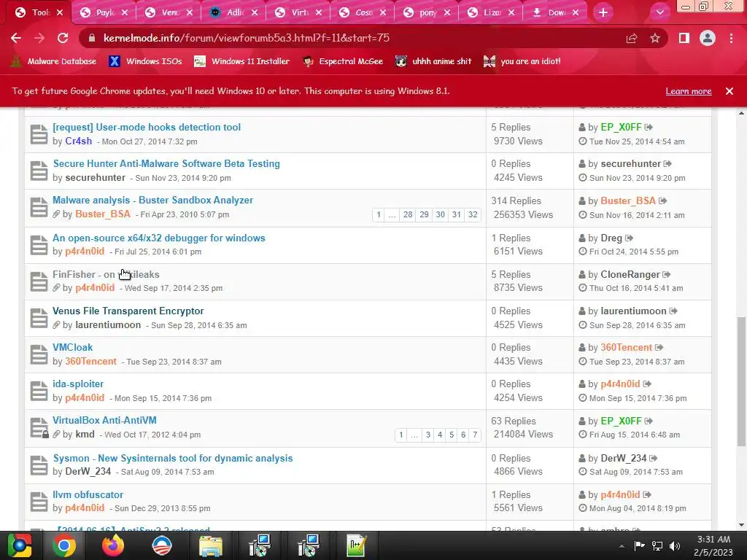This screenshot has width=747, height=560.
Task: Jump to last post by laurentiumoon
Action: [673, 311]
